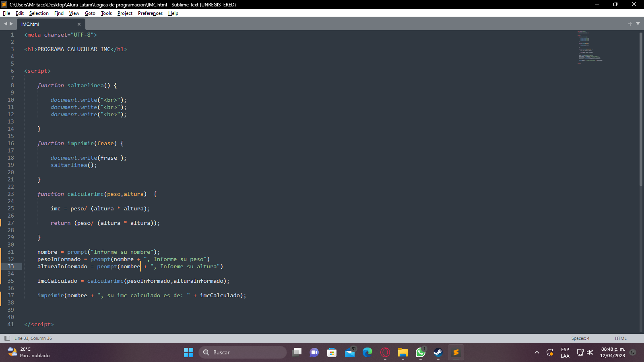Open the Help menu
This screenshot has height=362, width=644.
[173, 13]
